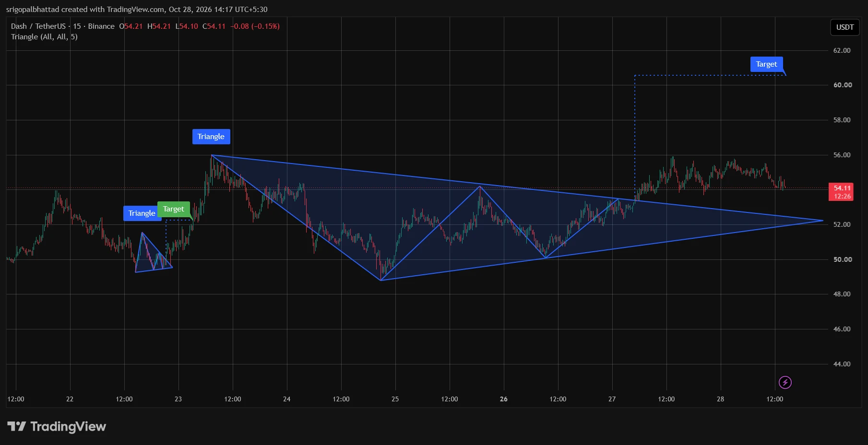
Task: Select the large Triangle pattern label
Action: tap(211, 137)
